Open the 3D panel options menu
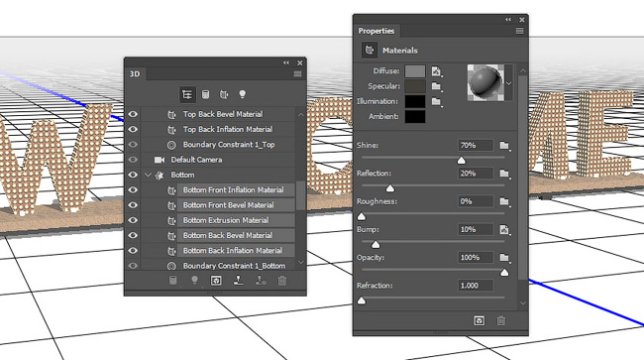Image resolution: width=644 pixels, height=360 pixels. tap(298, 74)
